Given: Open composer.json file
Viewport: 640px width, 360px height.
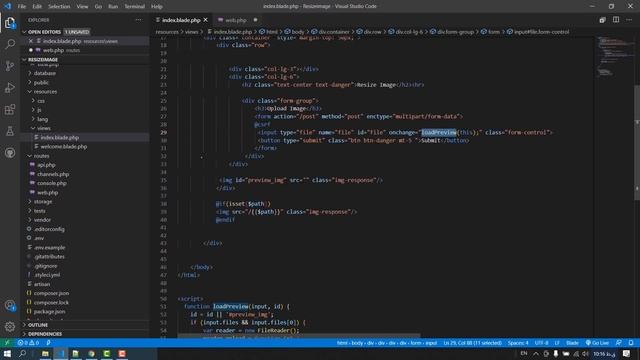Looking at the screenshot, I should [51, 293].
